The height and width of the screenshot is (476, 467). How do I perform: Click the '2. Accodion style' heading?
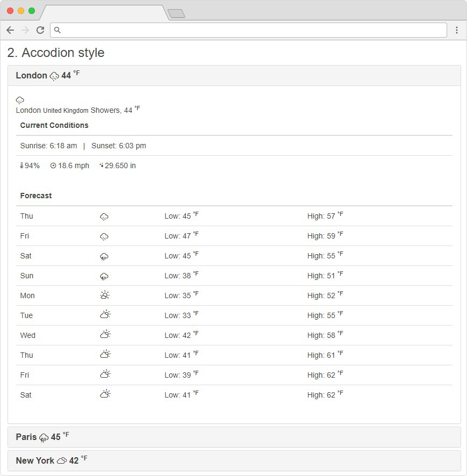[56, 53]
